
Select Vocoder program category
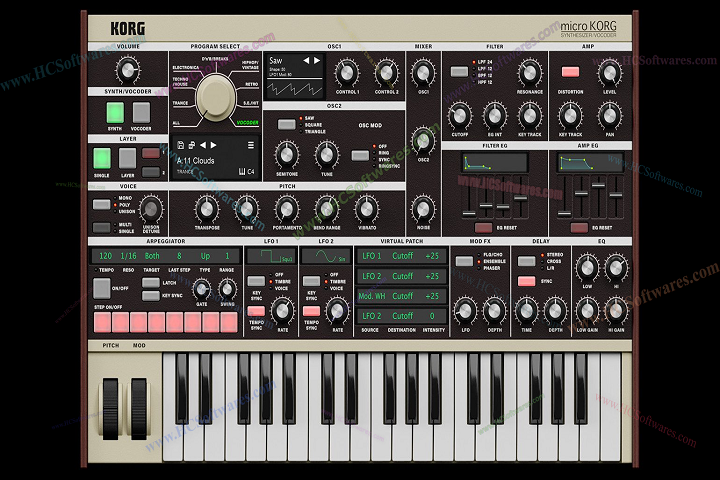pos(248,123)
